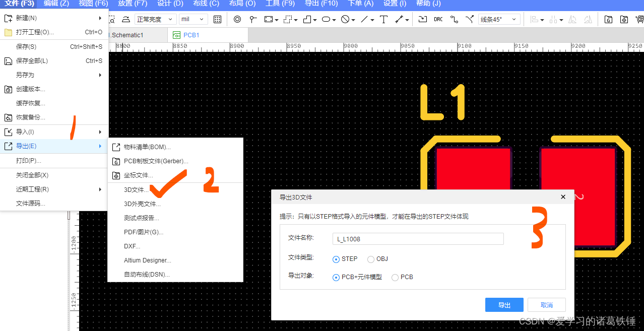The image size is (644, 331).
Task: Select the DRC check tool
Action: pyautogui.click(x=438, y=19)
